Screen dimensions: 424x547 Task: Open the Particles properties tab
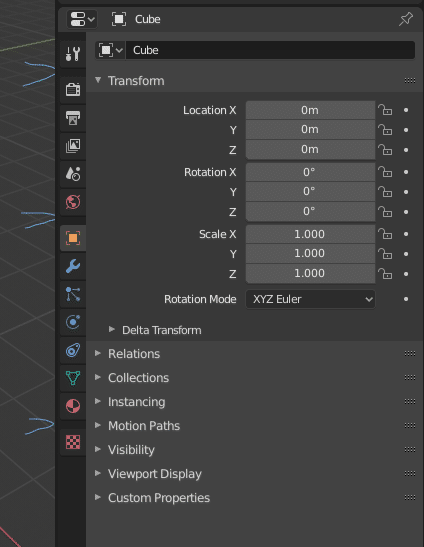point(73,294)
